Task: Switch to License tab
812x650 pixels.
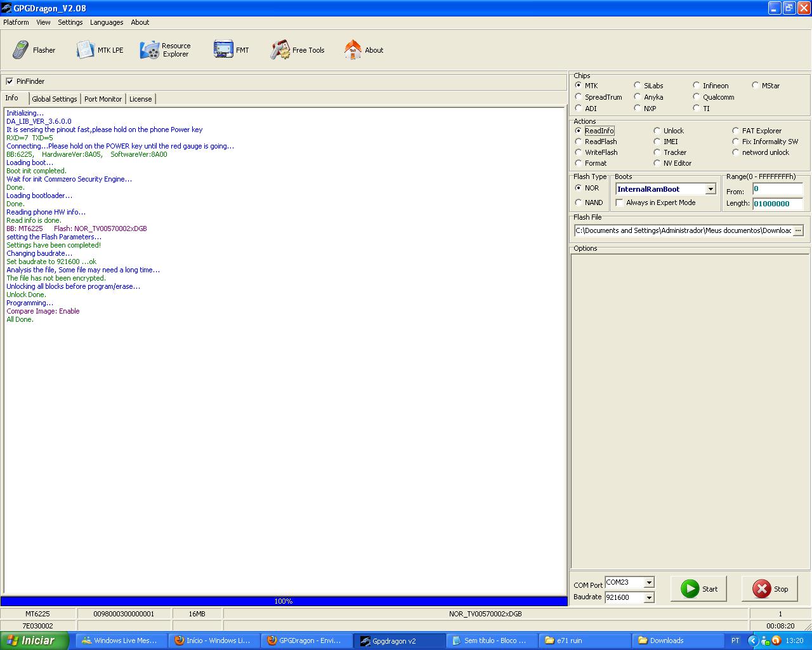Action: coord(141,99)
